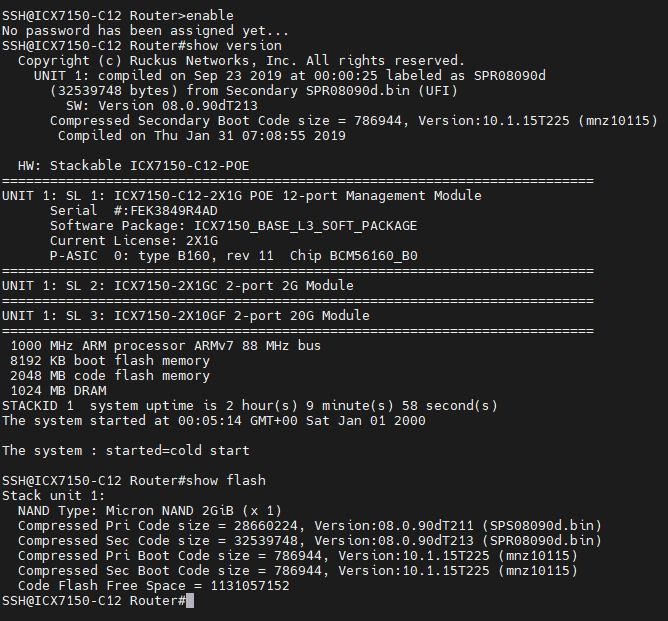Click the '1024 MB DRAM' line
The height and width of the screenshot is (621, 668).
pos(58,390)
